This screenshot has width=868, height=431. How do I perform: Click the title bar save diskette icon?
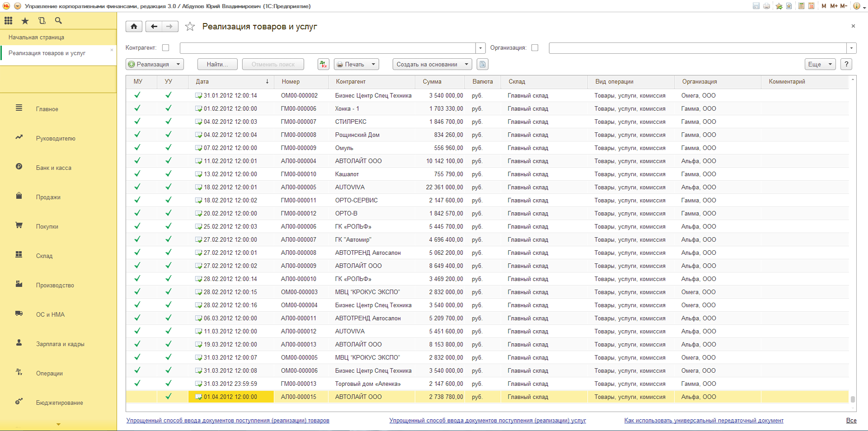point(756,6)
